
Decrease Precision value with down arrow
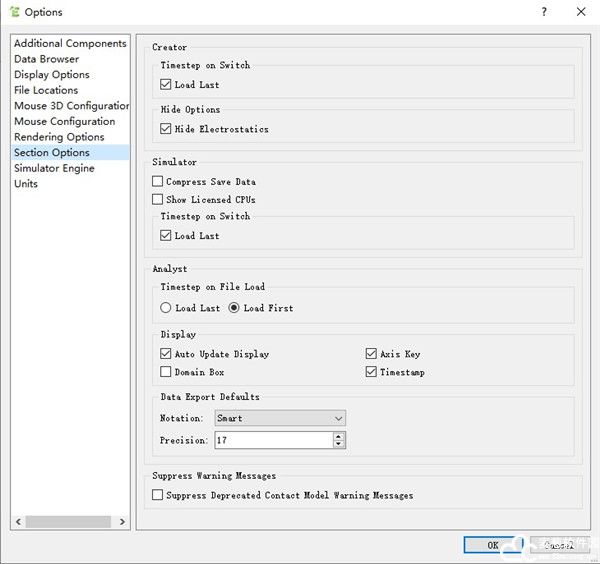[339, 444]
